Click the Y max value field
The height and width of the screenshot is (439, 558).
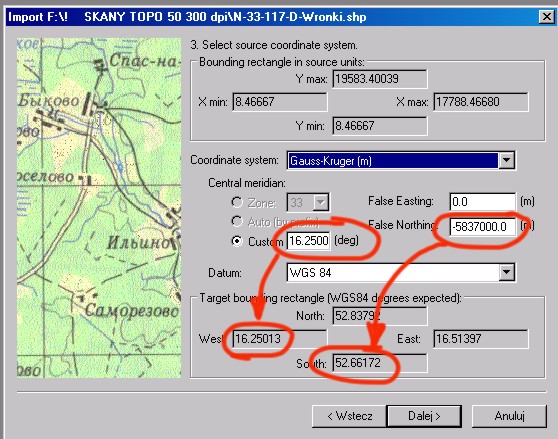coord(380,79)
